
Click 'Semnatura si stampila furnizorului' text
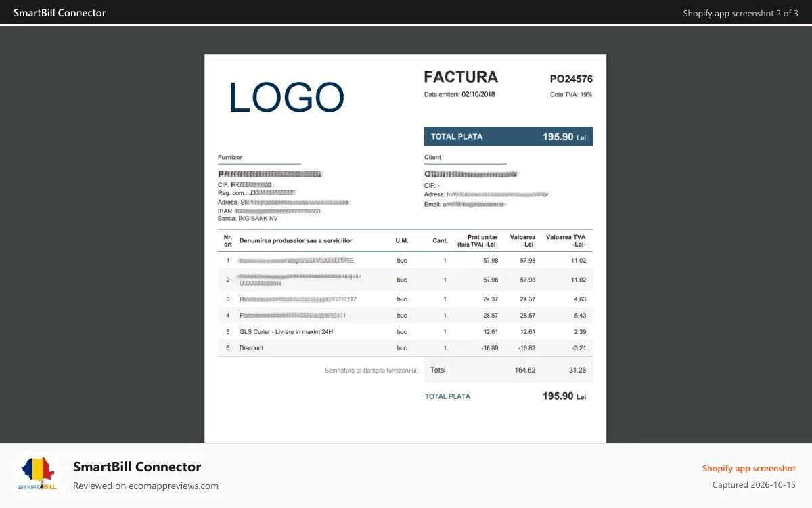(x=371, y=370)
